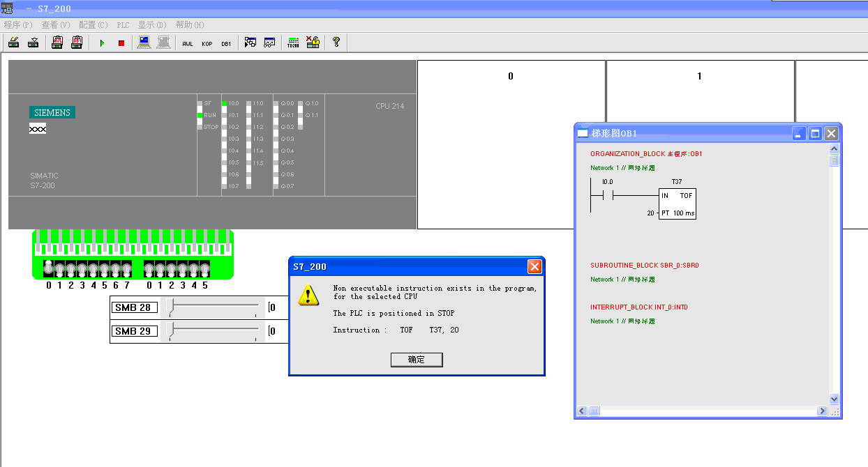Toggle input switch 0 in first group
The image size is (868, 467).
pos(49,268)
